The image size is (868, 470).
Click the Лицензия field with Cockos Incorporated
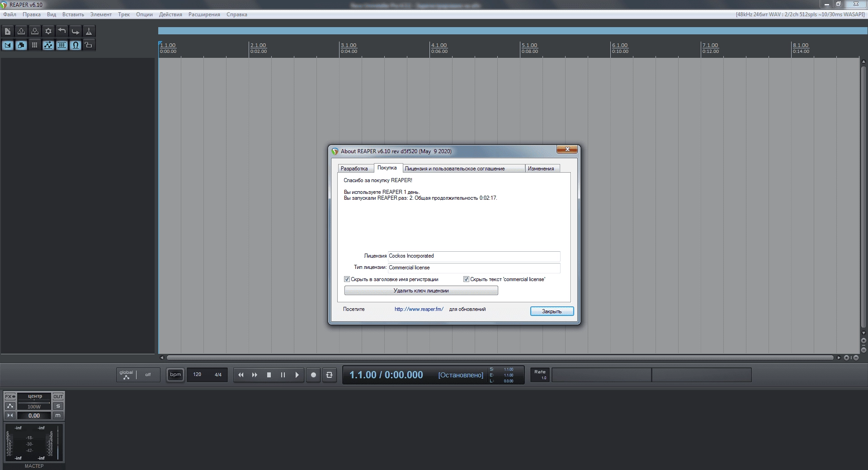coord(474,256)
